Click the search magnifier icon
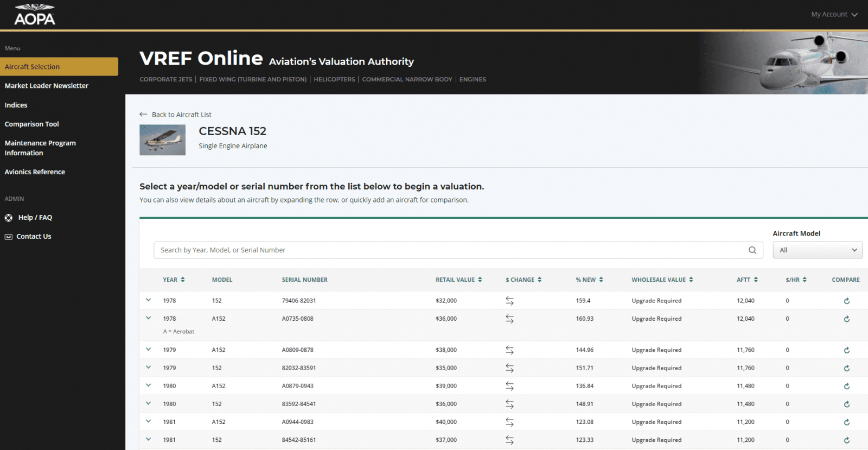This screenshot has width=868, height=450. (x=752, y=250)
